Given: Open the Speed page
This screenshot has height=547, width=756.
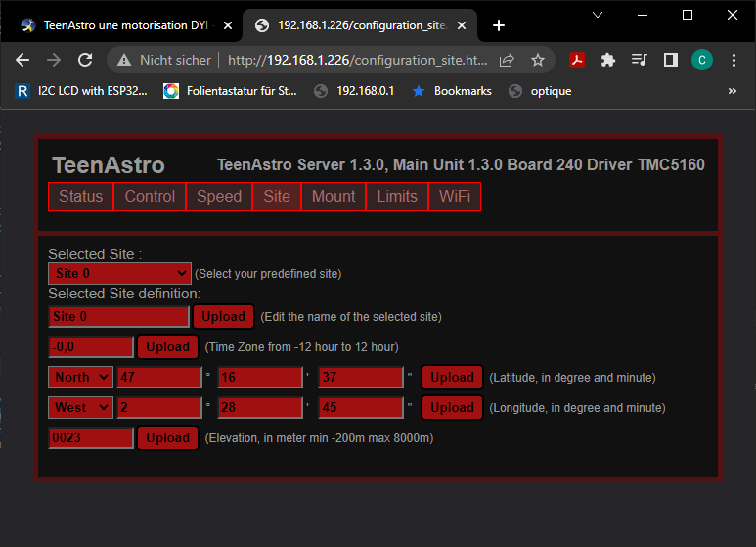Looking at the screenshot, I should pos(219,197).
